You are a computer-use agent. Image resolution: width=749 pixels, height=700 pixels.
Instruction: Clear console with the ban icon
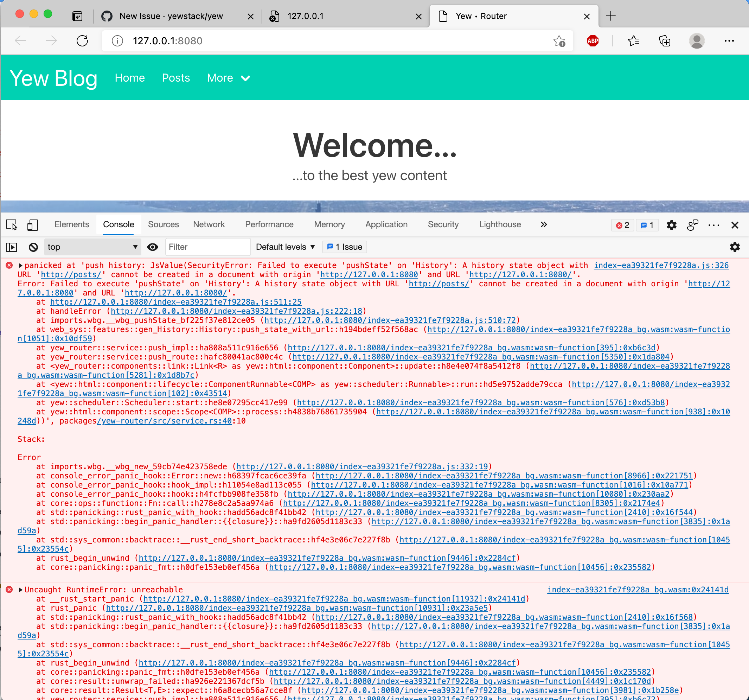point(33,247)
